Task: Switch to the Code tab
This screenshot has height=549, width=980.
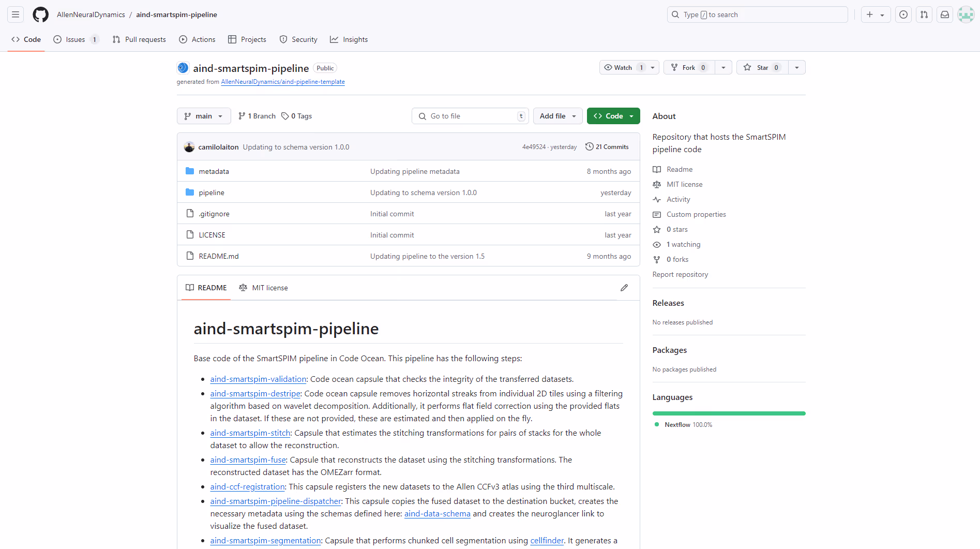Action: point(26,39)
